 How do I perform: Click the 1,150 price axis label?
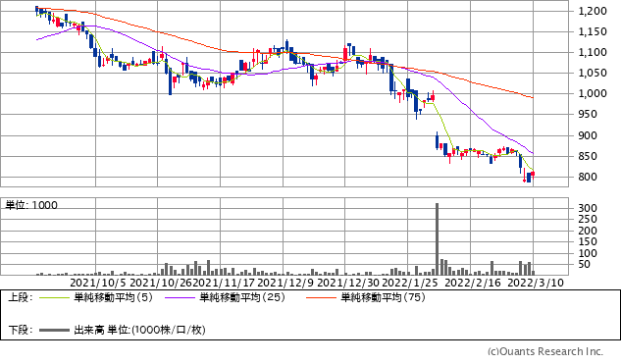coord(593,31)
